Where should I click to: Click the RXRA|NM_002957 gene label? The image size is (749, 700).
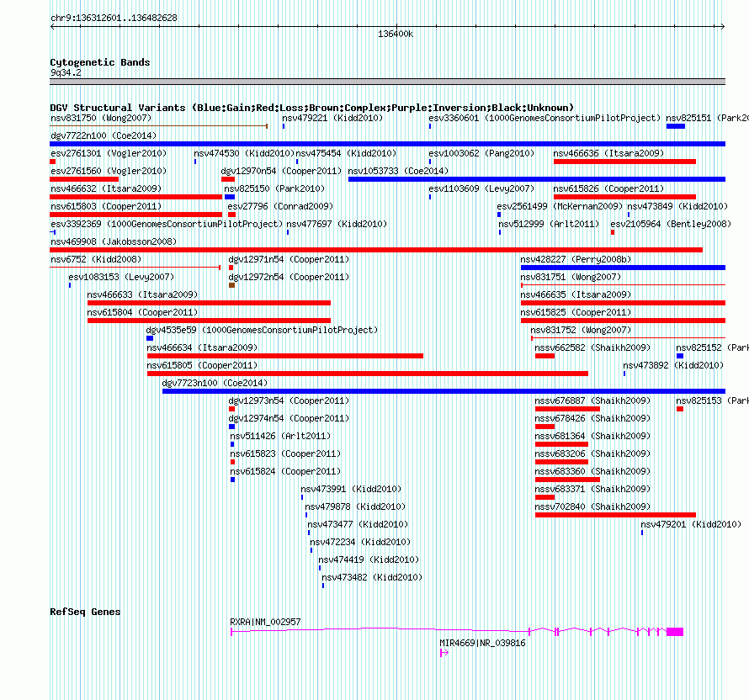265,622
